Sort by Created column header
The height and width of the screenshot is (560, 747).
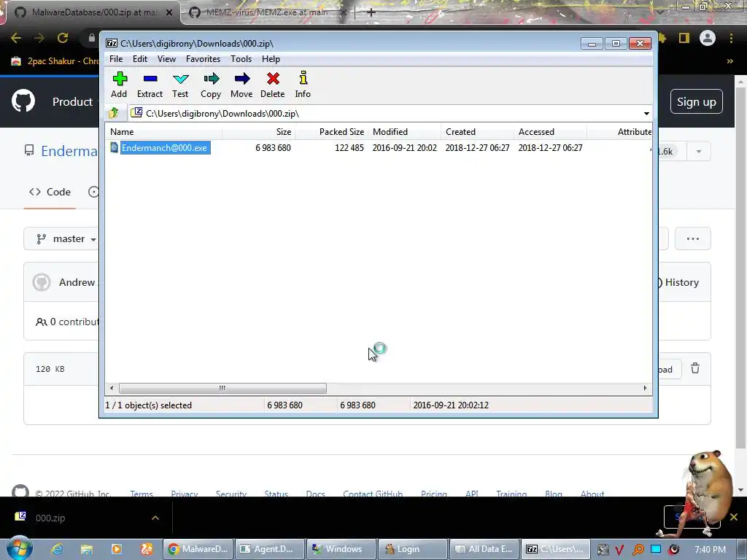(477, 132)
